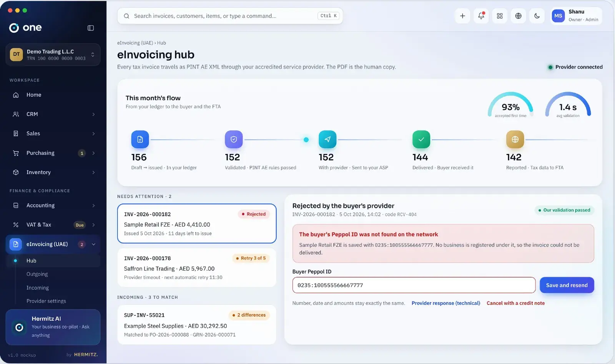This screenshot has width=615, height=364.
Task: Open the Hermitz AI co-pilot card
Action: pyautogui.click(x=53, y=327)
